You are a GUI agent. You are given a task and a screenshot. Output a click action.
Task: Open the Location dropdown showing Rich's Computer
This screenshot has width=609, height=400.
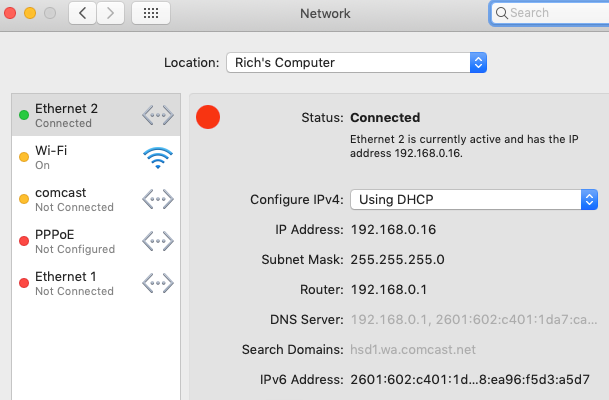tap(356, 63)
